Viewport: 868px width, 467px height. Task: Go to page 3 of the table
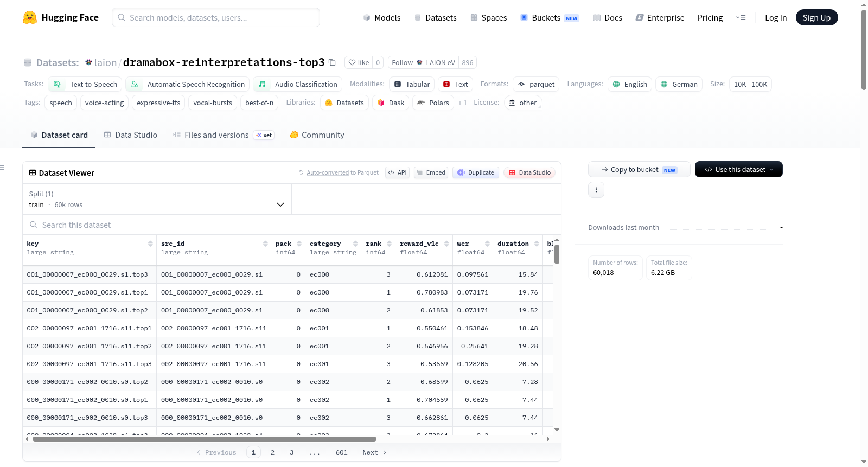click(x=291, y=452)
